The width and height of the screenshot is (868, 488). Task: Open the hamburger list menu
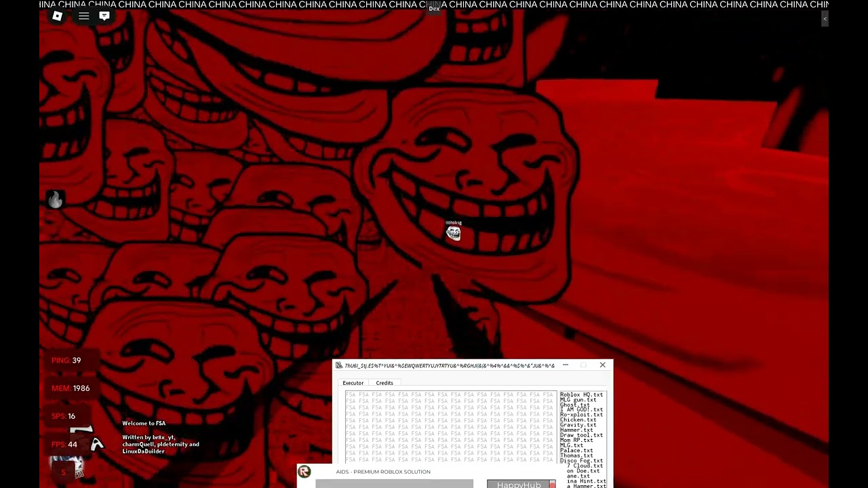[84, 16]
